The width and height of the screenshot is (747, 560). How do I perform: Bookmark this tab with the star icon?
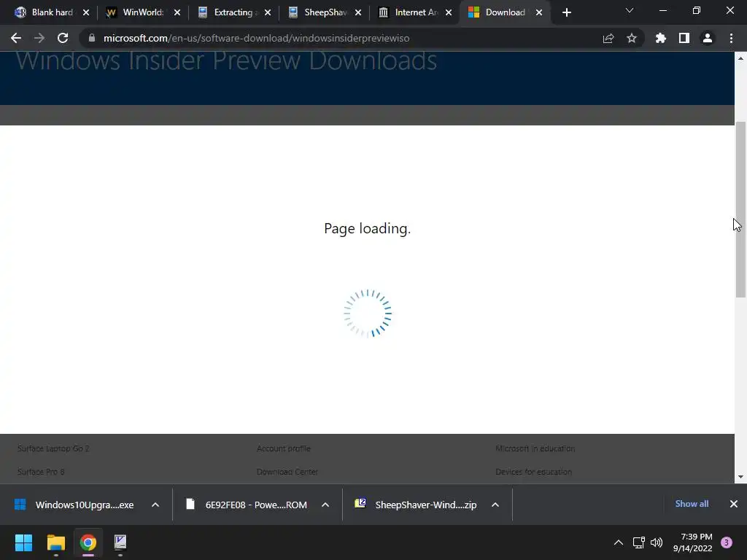coord(632,38)
